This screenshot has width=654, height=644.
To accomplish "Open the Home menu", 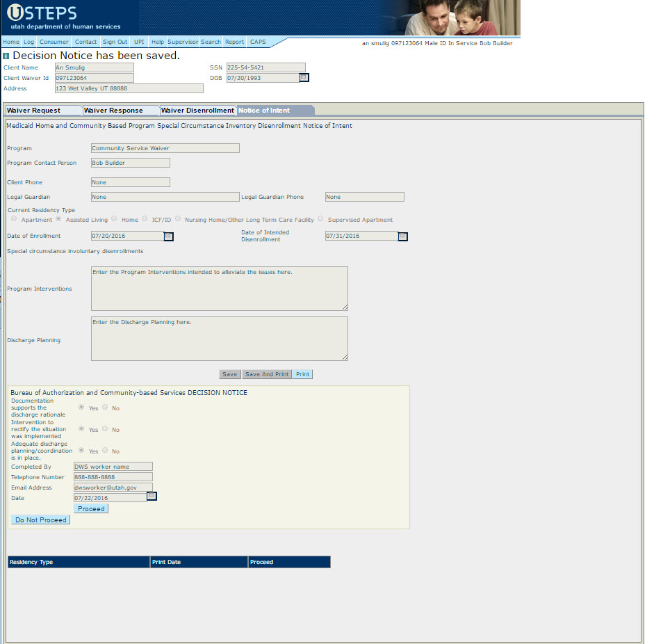I will point(11,42).
